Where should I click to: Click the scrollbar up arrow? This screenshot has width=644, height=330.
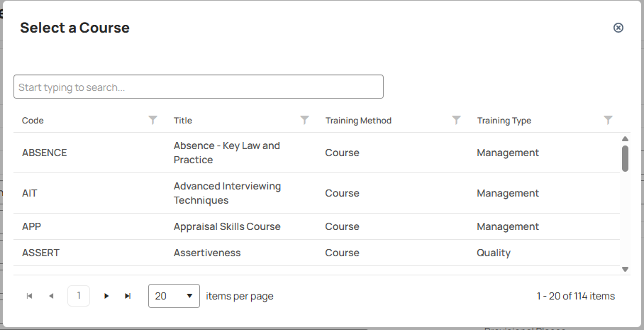click(625, 139)
